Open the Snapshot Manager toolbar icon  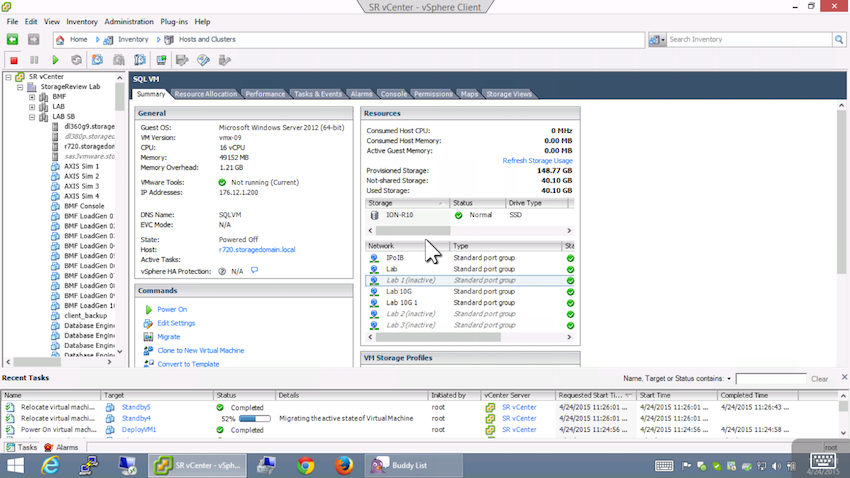(x=140, y=60)
